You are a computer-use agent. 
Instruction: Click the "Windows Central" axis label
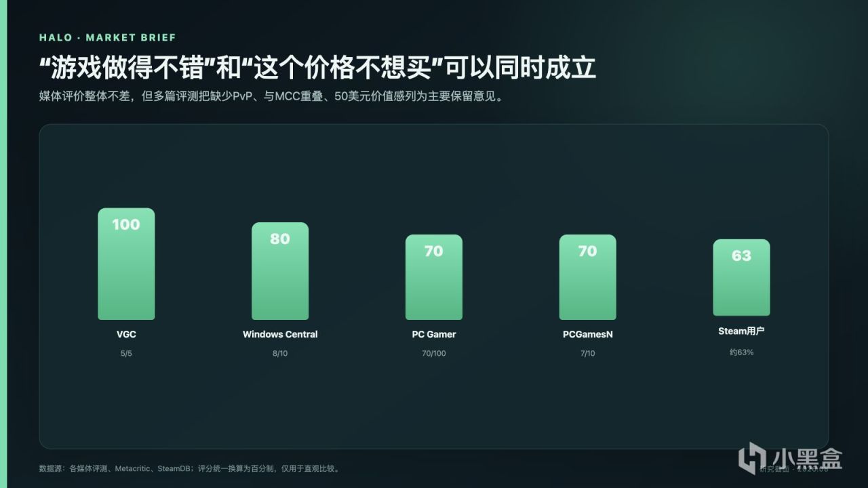(280, 334)
